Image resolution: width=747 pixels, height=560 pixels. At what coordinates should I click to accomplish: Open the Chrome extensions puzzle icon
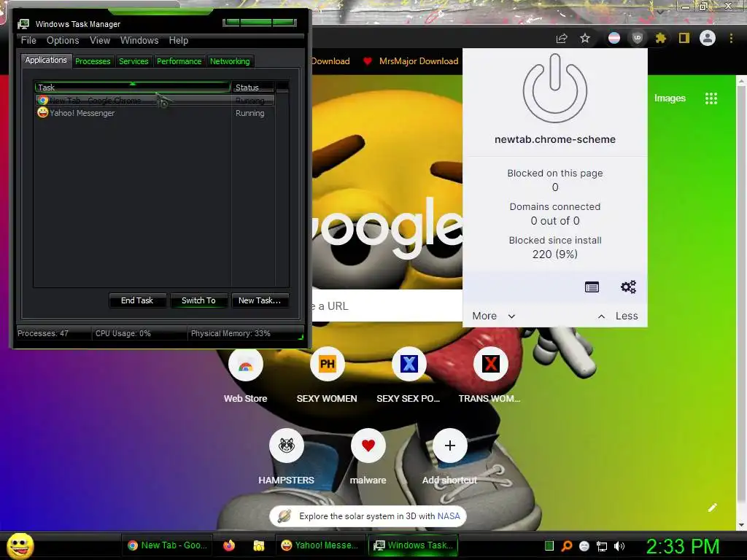660,38
